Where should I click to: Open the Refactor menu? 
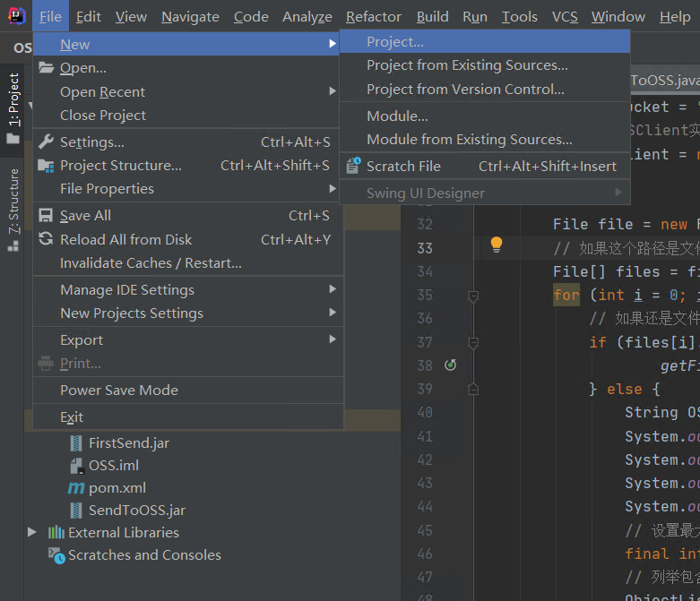click(x=374, y=16)
